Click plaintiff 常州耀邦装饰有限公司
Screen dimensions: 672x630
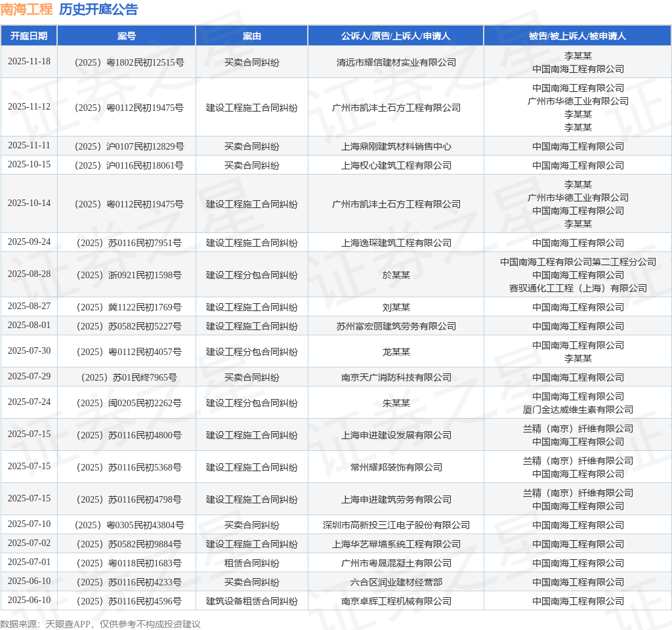point(396,467)
